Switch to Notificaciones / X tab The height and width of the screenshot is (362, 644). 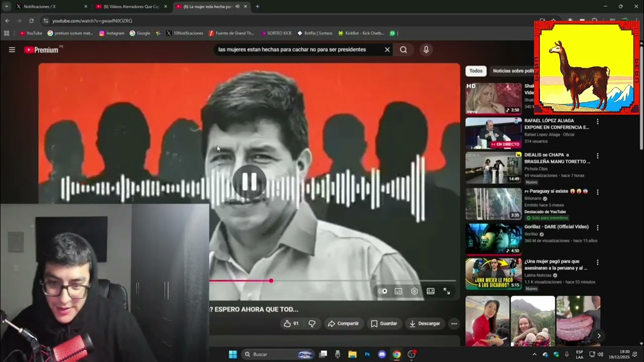50,7
